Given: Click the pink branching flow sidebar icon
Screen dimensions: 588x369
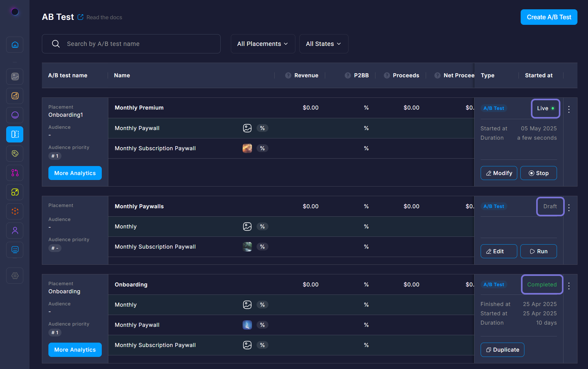Looking at the screenshot, I should (15, 173).
